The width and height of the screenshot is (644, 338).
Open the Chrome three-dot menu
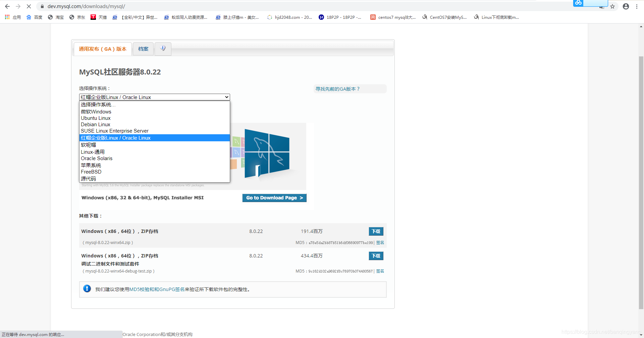click(x=637, y=6)
